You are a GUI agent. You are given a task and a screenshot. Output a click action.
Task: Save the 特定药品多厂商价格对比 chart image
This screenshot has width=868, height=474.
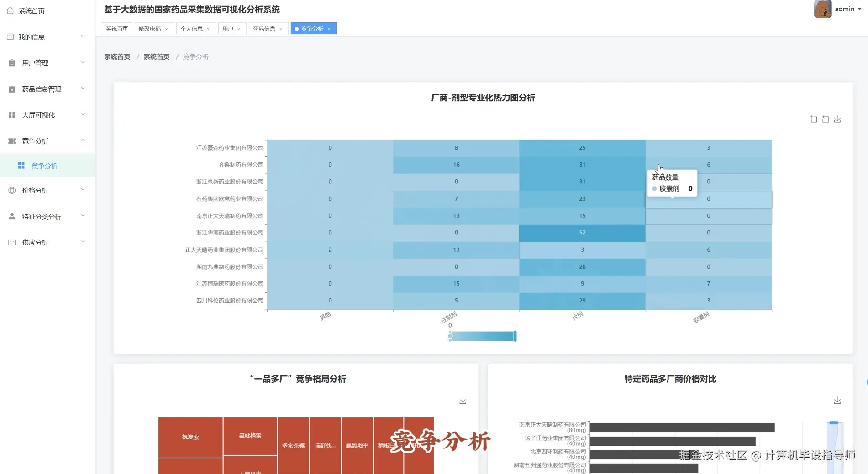837,400
